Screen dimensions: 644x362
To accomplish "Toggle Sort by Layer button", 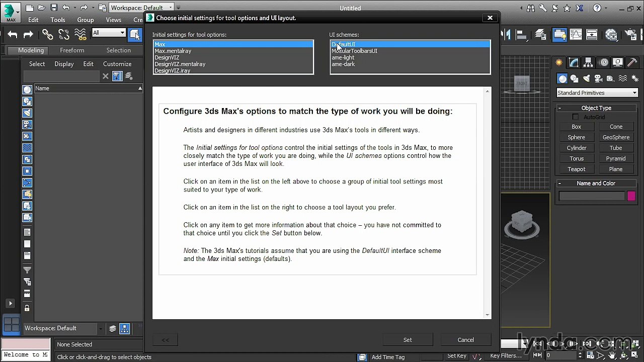I will [x=113, y=328].
